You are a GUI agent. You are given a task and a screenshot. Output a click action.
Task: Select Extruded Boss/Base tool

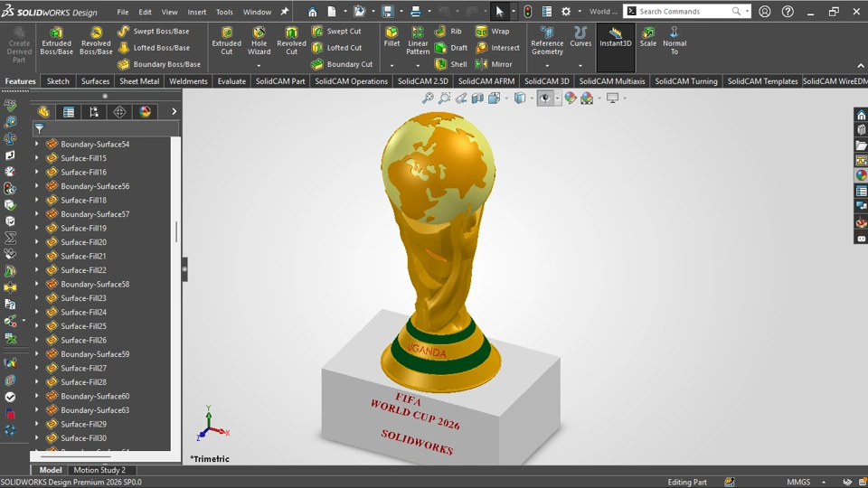click(x=56, y=41)
